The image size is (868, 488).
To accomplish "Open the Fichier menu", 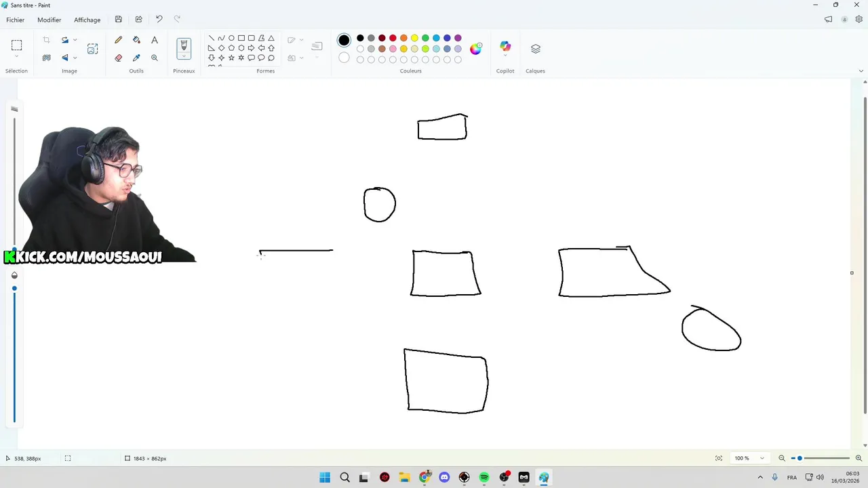I will coord(15,20).
